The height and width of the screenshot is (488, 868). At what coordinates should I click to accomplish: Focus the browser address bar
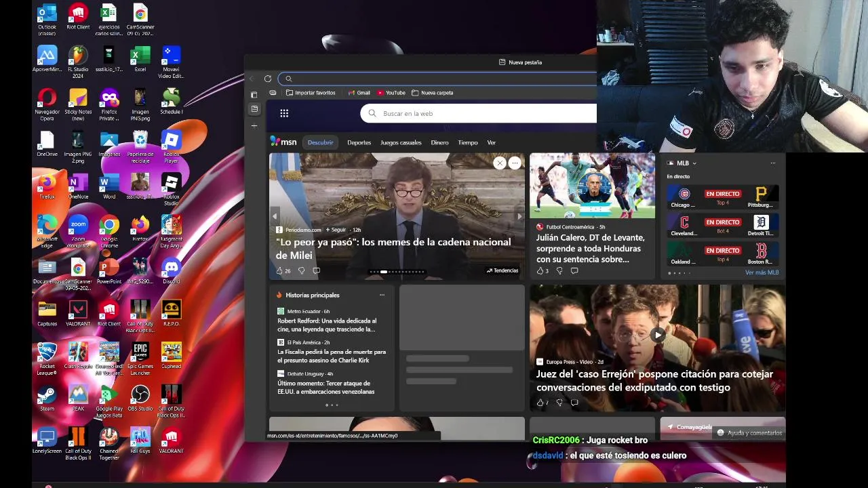coord(437,79)
